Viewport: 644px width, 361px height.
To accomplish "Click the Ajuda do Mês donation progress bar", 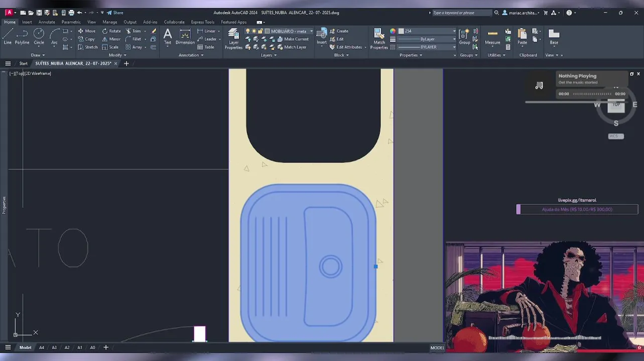I will [x=577, y=210].
